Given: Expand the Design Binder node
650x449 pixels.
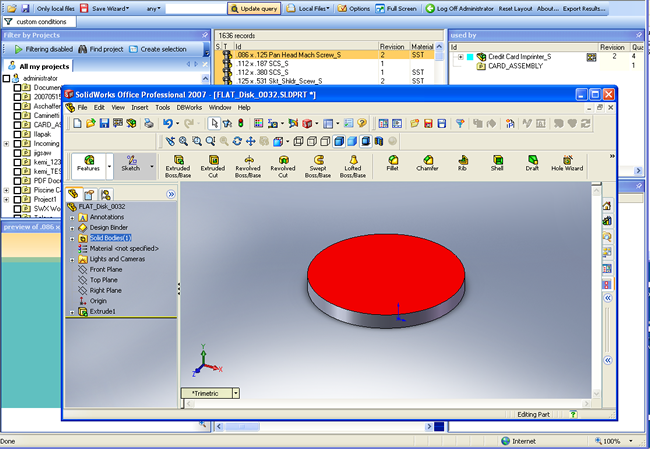Looking at the screenshot, I should click(x=72, y=228).
